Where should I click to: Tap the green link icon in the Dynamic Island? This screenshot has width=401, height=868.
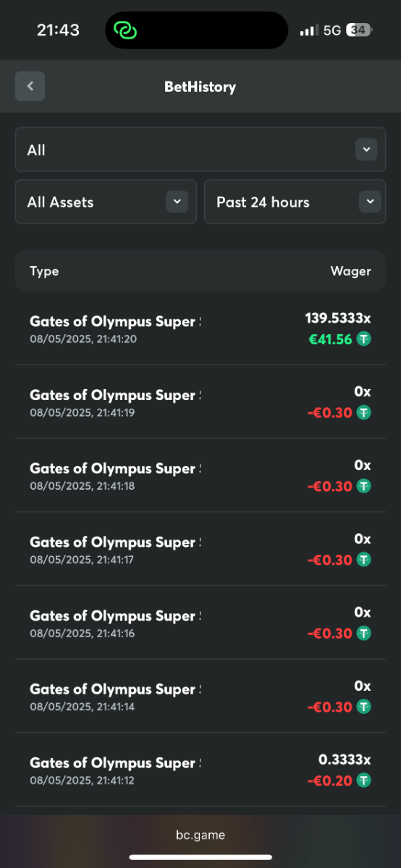point(126,30)
